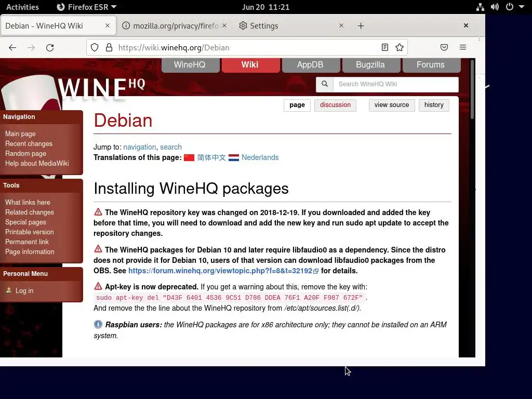This screenshot has height=399, width=532.
Task: Click the volume speaker icon in top bar
Action: click(x=495, y=7)
